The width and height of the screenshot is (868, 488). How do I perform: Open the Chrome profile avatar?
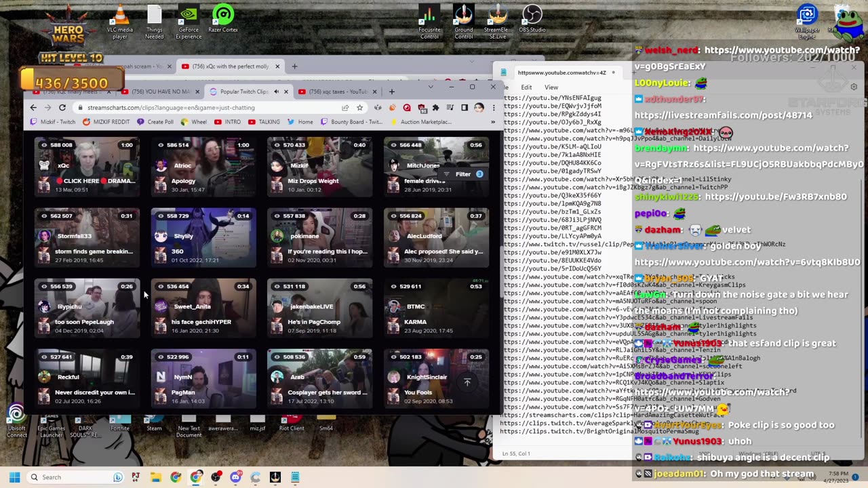tap(479, 107)
